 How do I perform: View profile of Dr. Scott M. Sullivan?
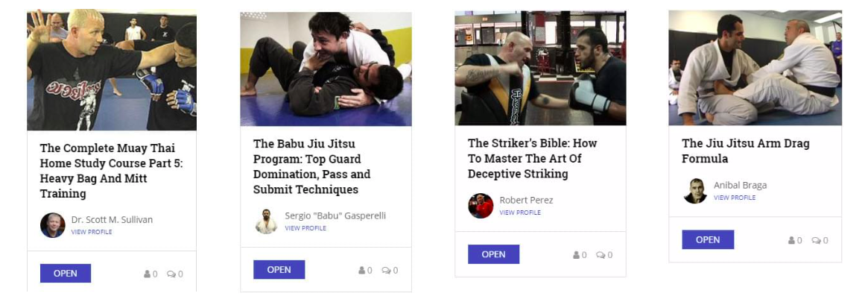(92, 232)
